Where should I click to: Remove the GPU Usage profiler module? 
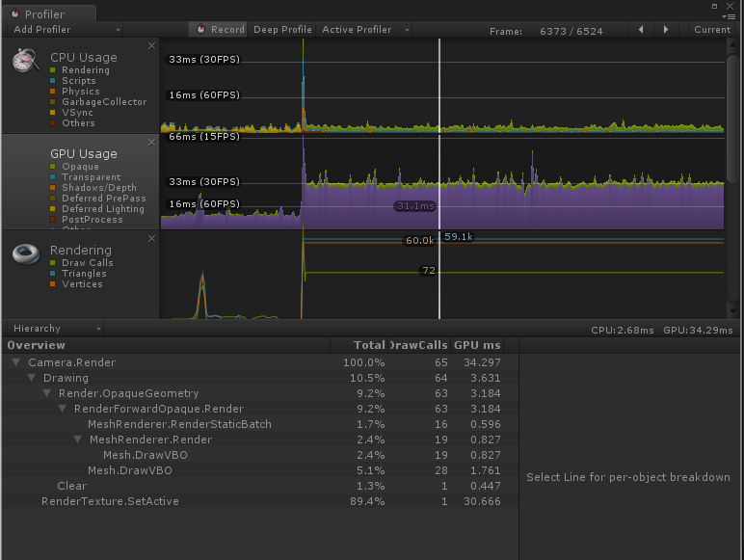[151, 142]
